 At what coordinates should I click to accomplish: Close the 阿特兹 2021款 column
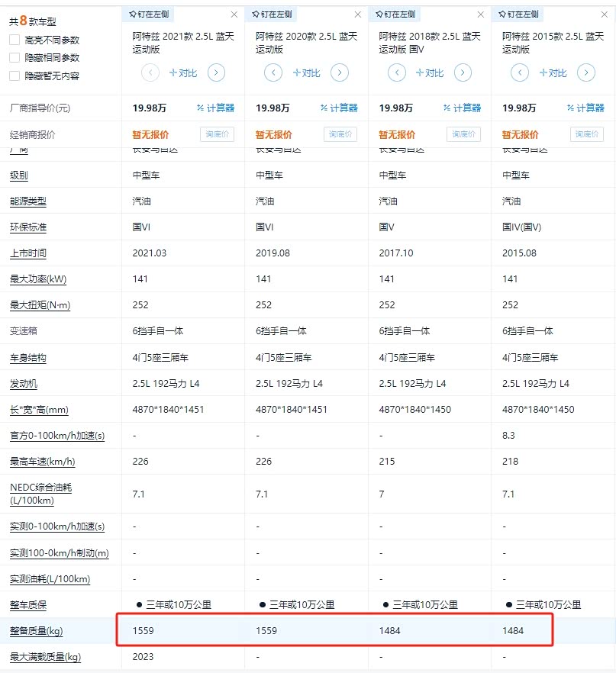point(234,14)
